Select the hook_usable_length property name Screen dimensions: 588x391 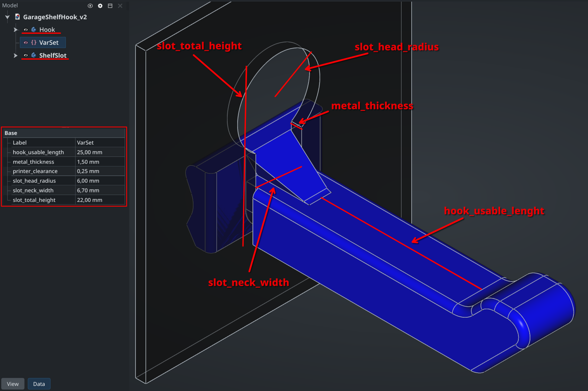(x=38, y=152)
